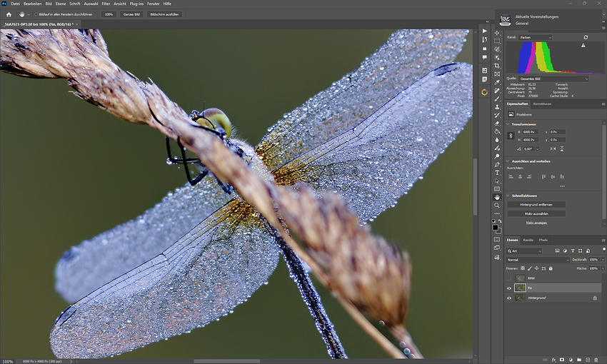Toggle the width-height link constraint button
The image size is (607, 364).
(x=511, y=136)
